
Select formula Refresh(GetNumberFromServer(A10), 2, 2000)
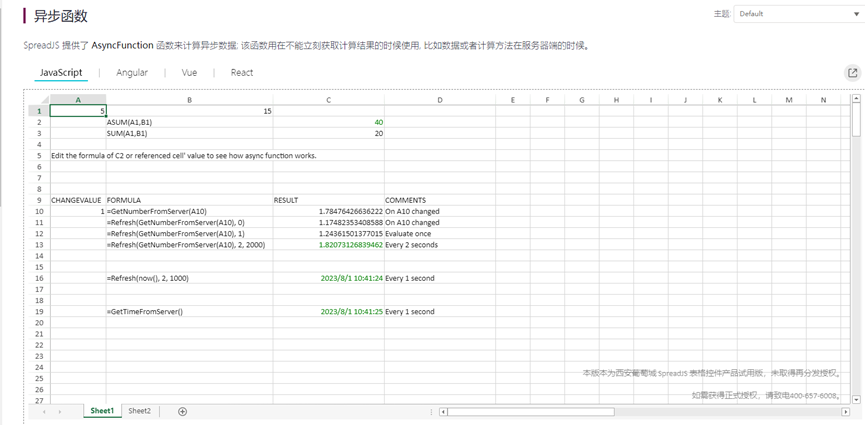pyautogui.click(x=189, y=245)
